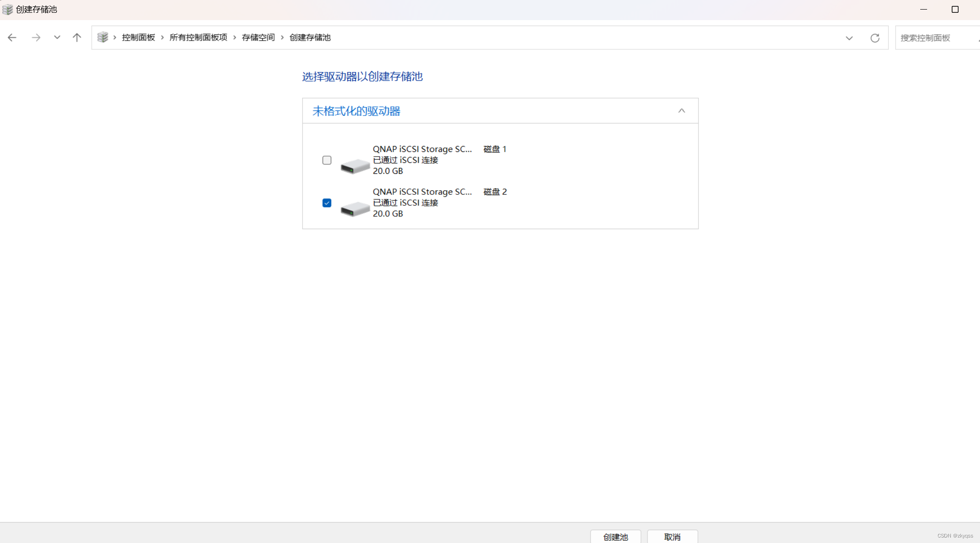Click the up-one-level arrow

(77, 37)
